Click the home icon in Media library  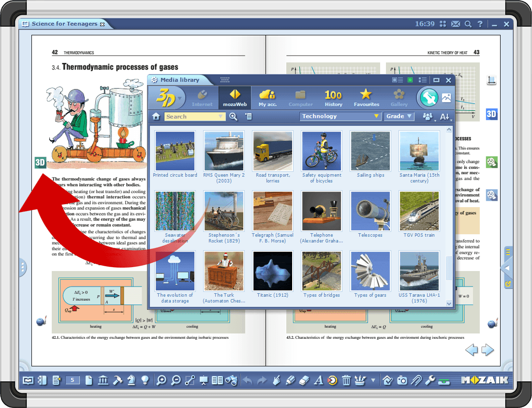[x=156, y=116]
